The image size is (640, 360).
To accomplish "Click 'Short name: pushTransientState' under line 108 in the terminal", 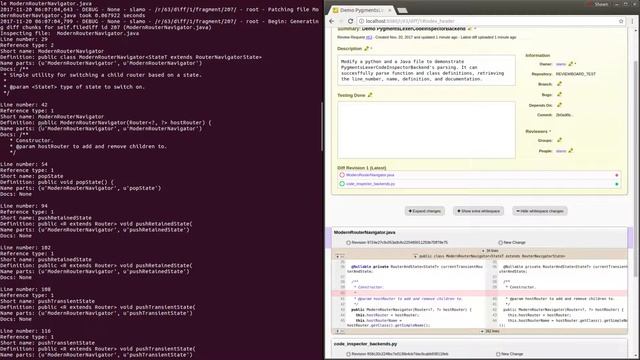I will 47,301.
